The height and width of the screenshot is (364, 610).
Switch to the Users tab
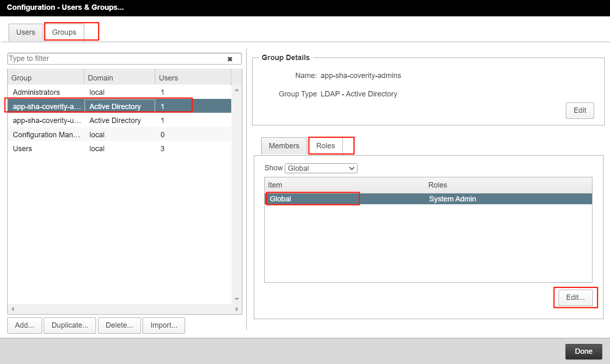point(26,32)
